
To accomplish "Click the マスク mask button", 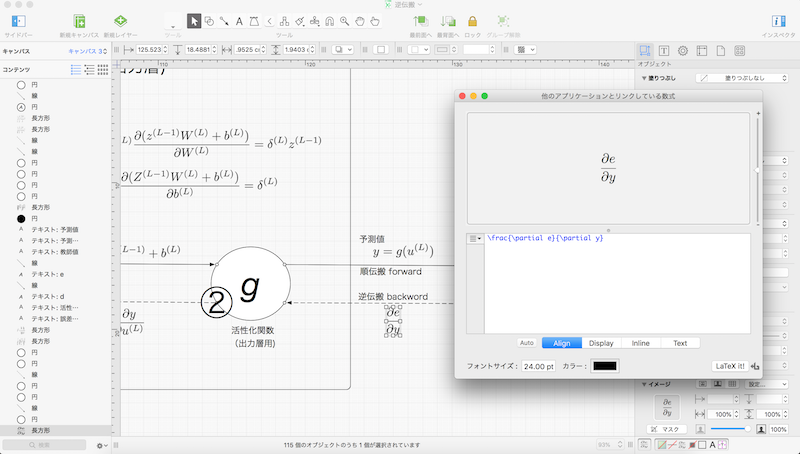I will click(x=667, y=429).
